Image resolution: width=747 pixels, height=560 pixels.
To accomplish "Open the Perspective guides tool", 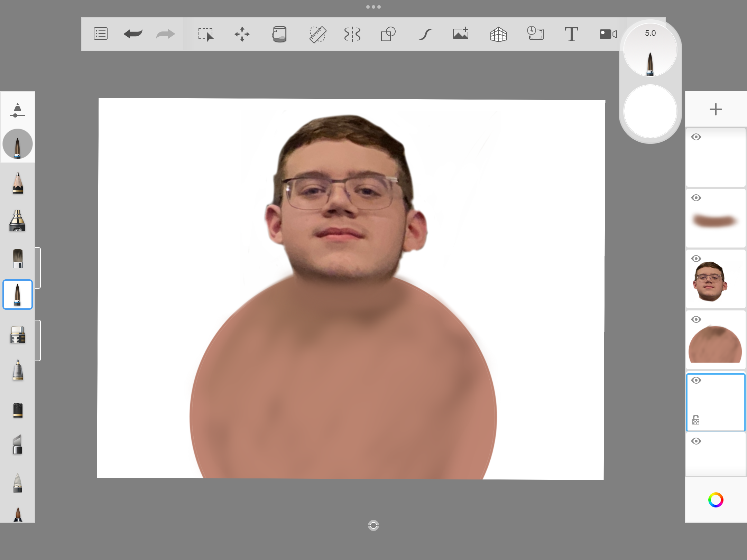I will click(499, 34).
